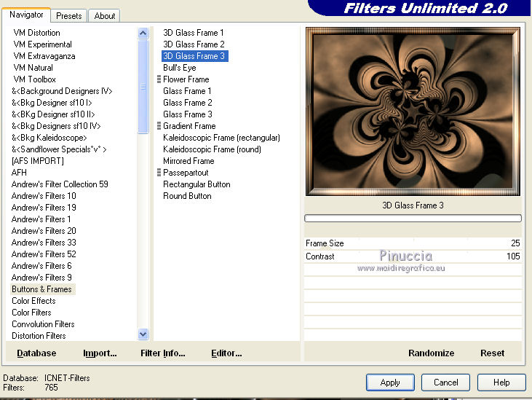Select the Distortion Filters category
The height and width of the screenshot is (400, 532).
pos(39,336)
